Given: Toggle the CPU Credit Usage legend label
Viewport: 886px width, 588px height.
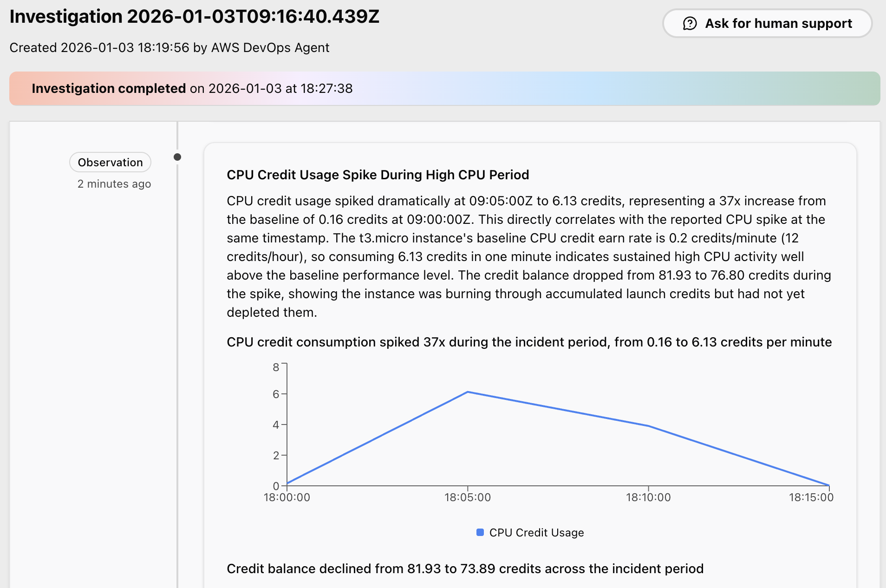Looking at the screenshot, I should coord(536,533).
